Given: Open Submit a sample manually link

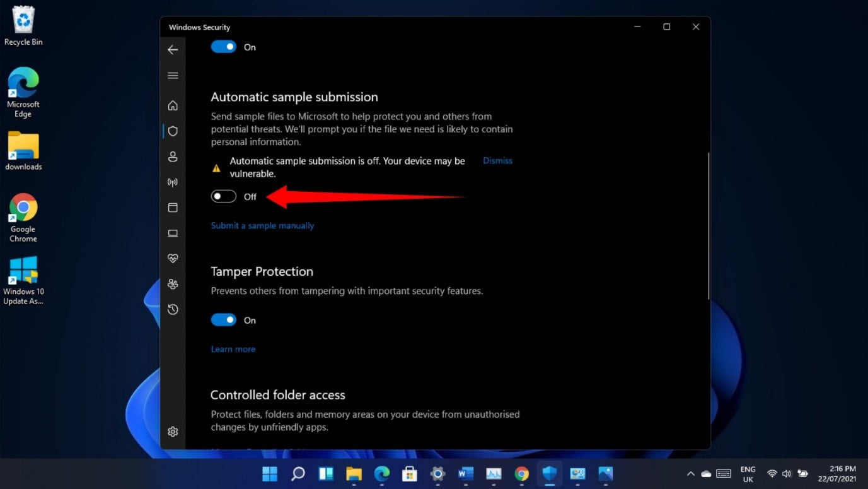Looking at the screenshot, I should (x=262, y=225).
